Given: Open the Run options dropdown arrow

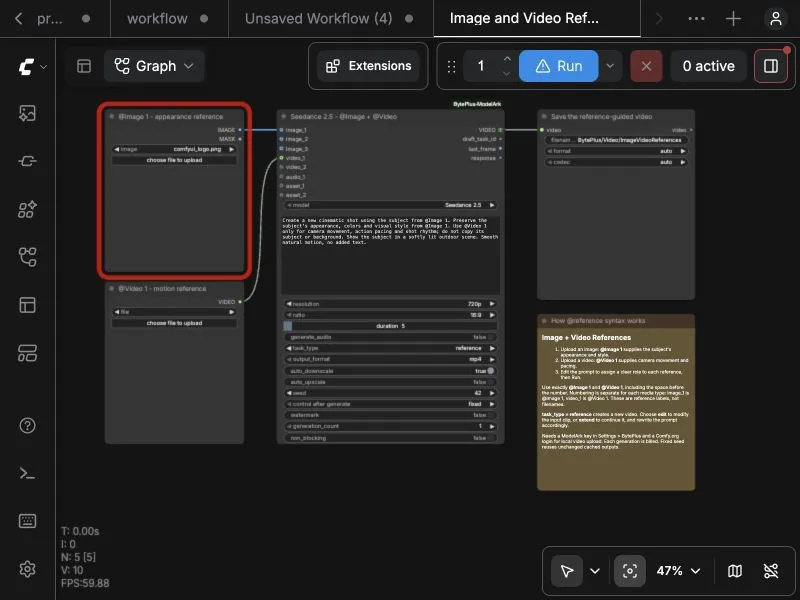Looking at the screenshot, I should coord(610,66).
